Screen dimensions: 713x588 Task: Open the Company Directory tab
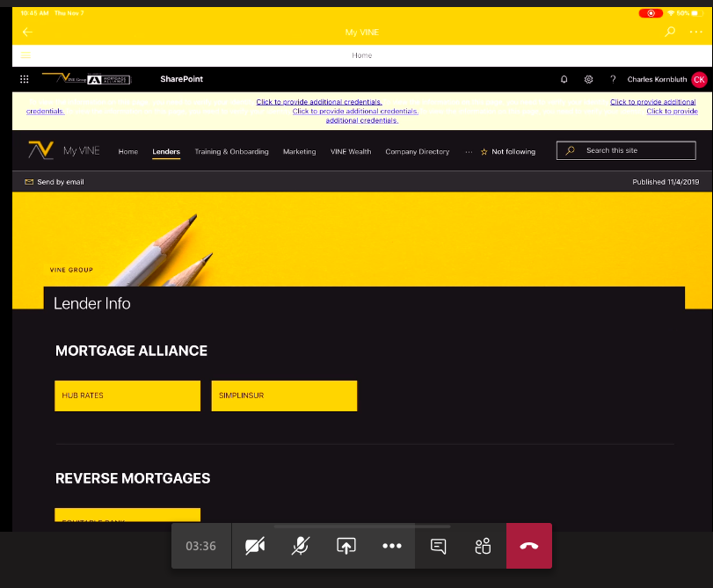[x=417, y=151]
